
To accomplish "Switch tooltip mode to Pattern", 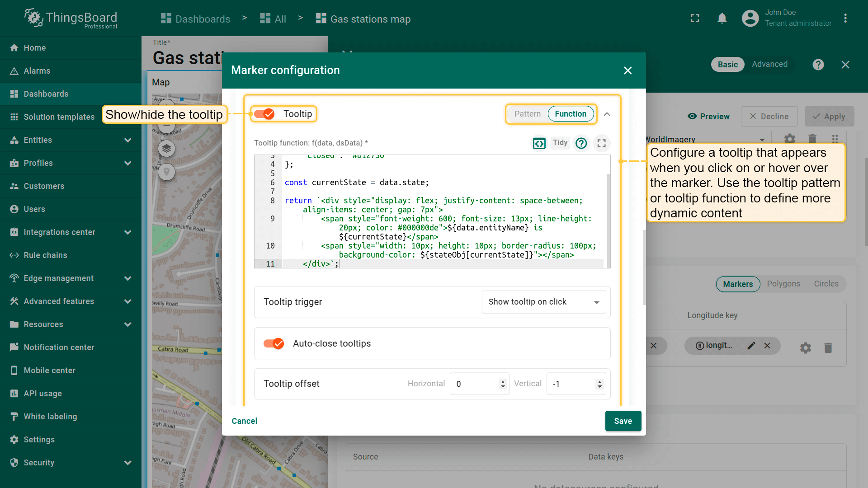I will click(527, 114).
